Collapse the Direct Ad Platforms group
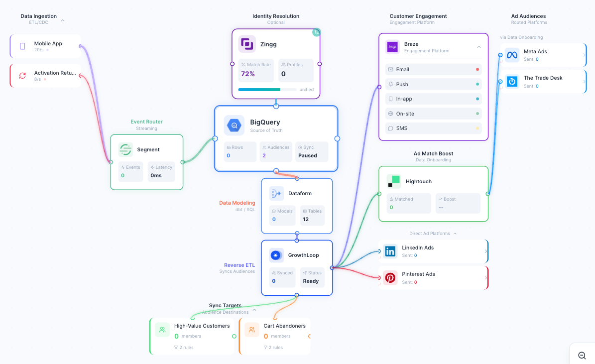Image resolution: width=595 pixels, height=364 pixels. pyautogui.click(x=455, y=234)
